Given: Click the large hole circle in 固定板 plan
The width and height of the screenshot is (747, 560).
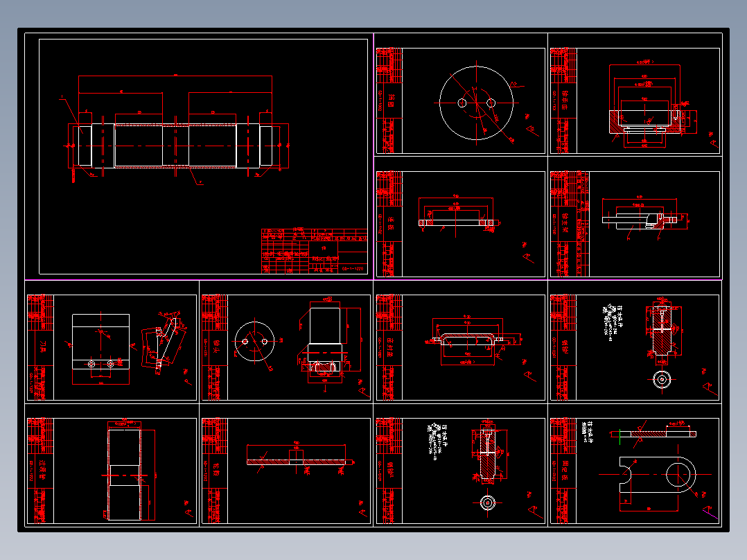Looking at the screenshot, I should tap(678, 475).
